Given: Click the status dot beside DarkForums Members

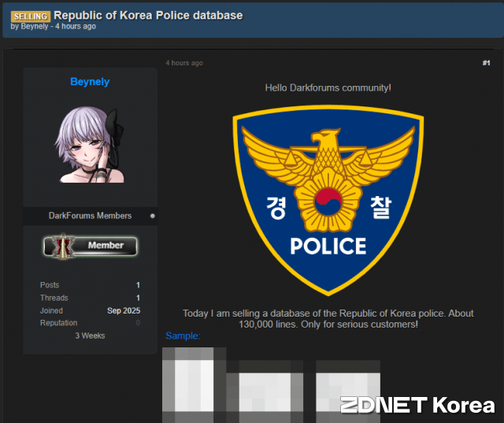Looking at the screenshot, I should 152,216.
